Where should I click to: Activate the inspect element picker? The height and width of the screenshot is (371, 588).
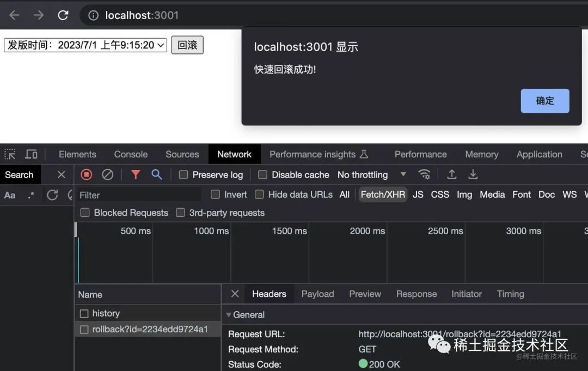[10, 154]
